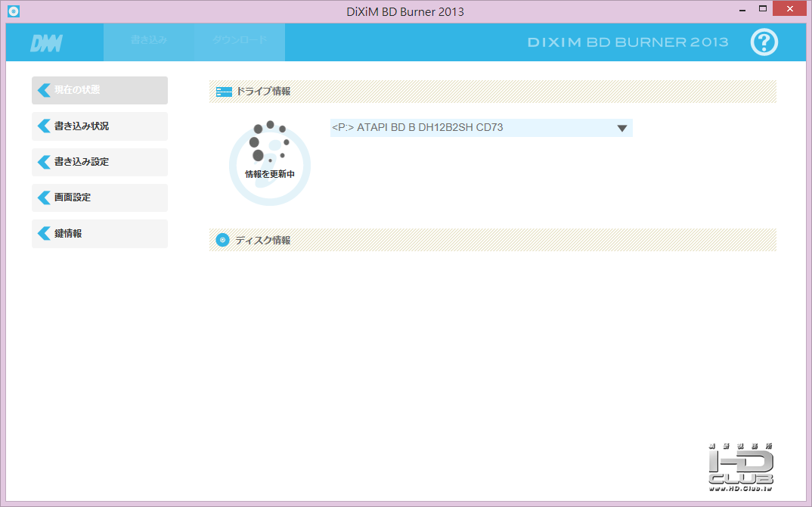This screenshot has width=812, height=507.
Task: Open the 書き込み設定 sidebar button
Action: [x=100, y=162]
